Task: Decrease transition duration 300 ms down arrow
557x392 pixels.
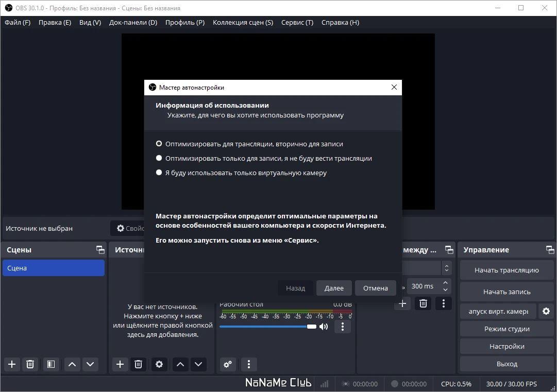Action: (x=446, y=289)
